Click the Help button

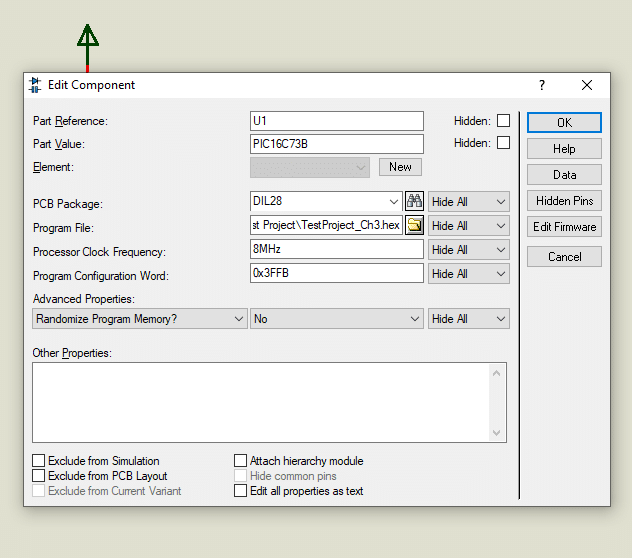pyautogui.click(x=564, y=149)
